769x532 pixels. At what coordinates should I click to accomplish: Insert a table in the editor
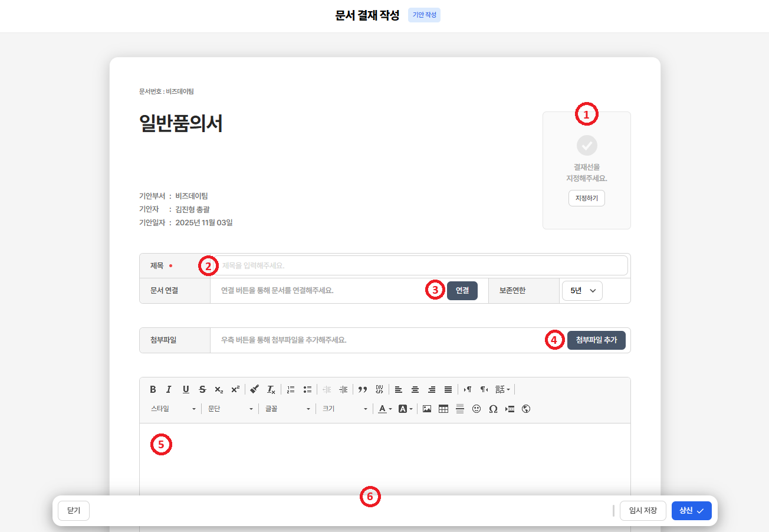pos(443,409)
